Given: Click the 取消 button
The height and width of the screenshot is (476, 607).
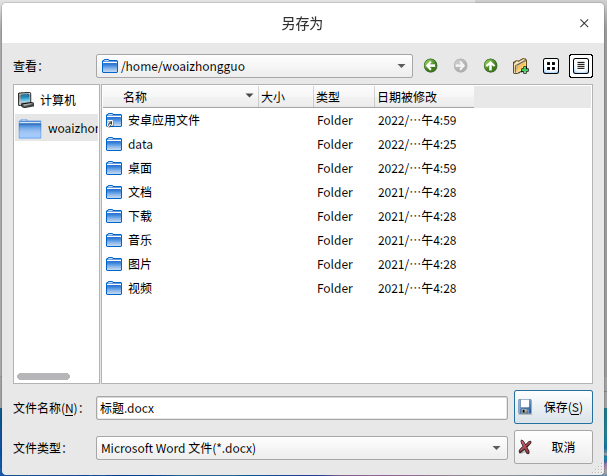Looking at the screenshot, I should tap(553, 447).
